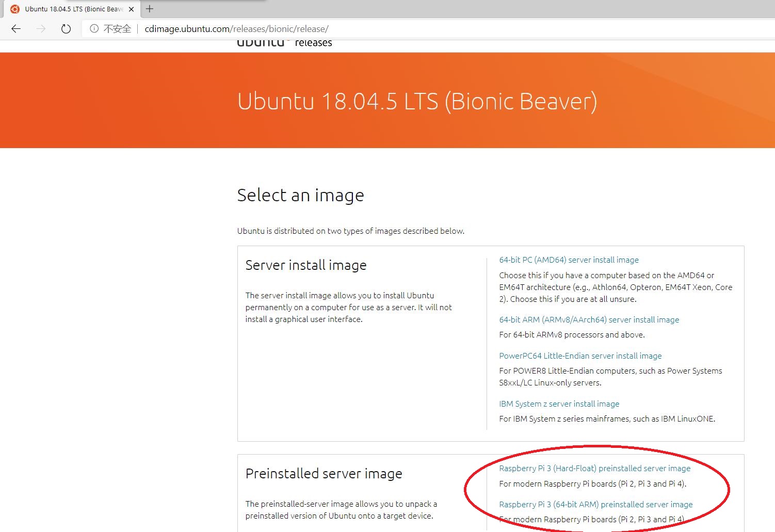The image size is (775, 532).
Task: Open Raspberry Pi 3 (64-bit ARM) preinstalled image
Action: [595, 505]
